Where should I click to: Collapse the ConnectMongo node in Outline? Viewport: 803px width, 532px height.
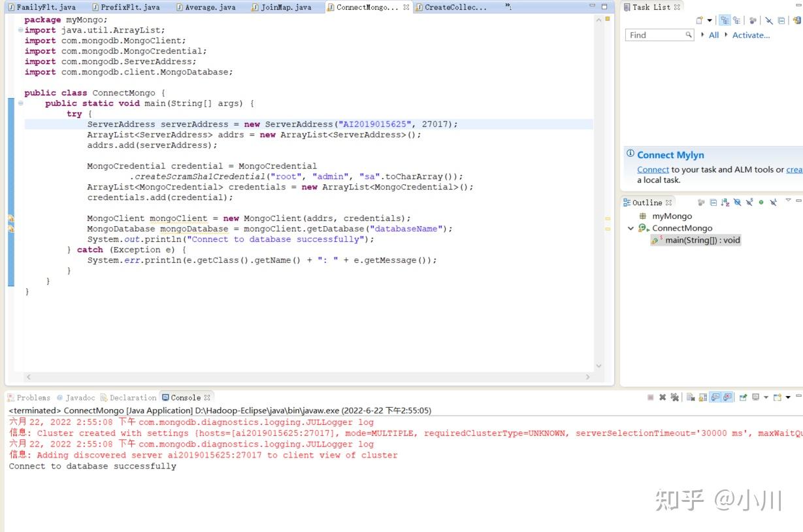click(631, 227)
